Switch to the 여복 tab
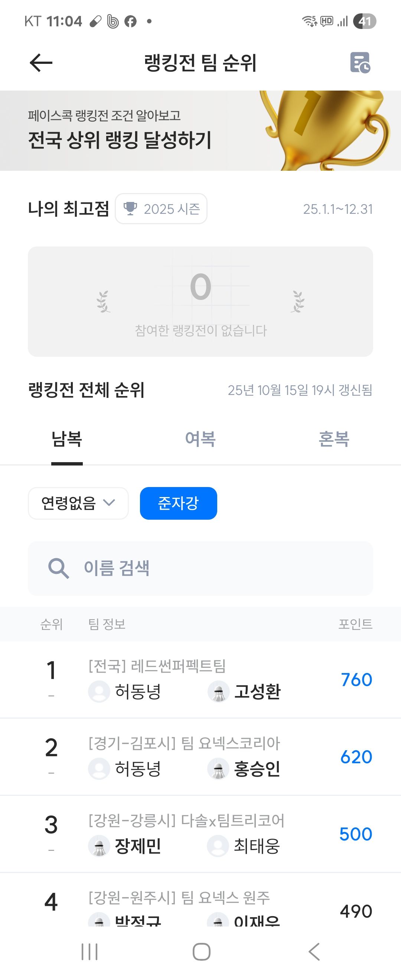 (200, 439)
